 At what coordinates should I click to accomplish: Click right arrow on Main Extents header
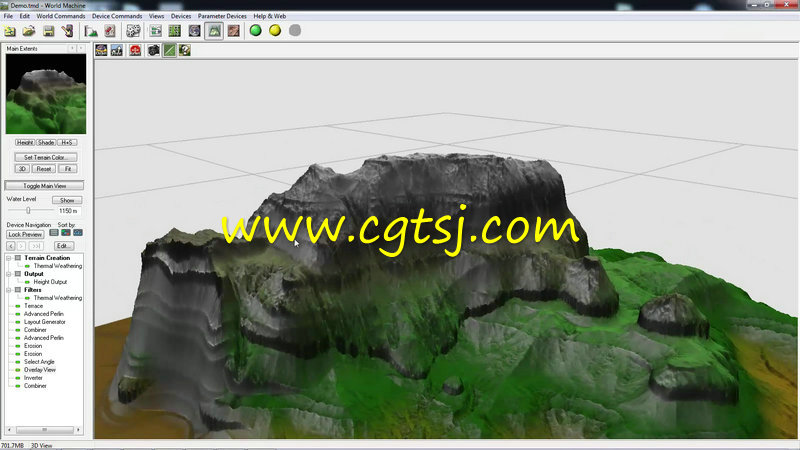(81, 48)
